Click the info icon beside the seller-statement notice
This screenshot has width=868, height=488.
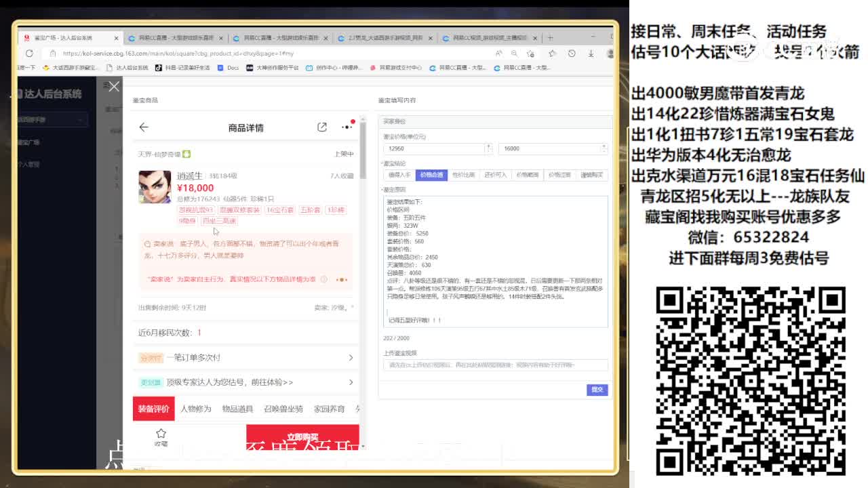pyautogui.click(x=323, y=279)
